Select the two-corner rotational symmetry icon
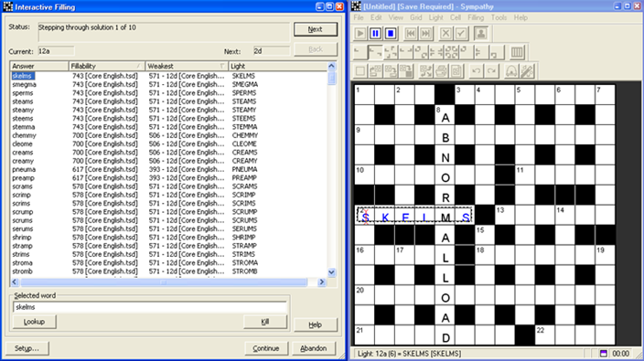The height and width of the screenshot is (361, 644). (x=375, y=52)
